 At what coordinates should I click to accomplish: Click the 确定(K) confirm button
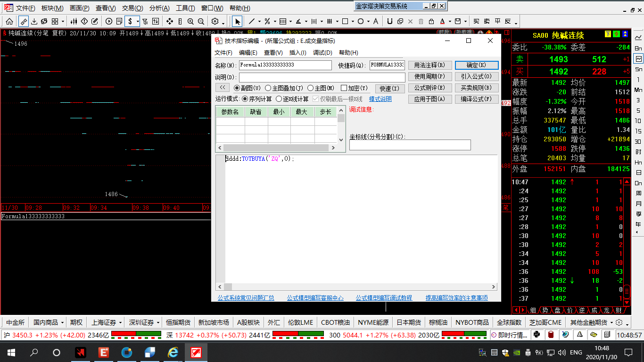(476, 65)
